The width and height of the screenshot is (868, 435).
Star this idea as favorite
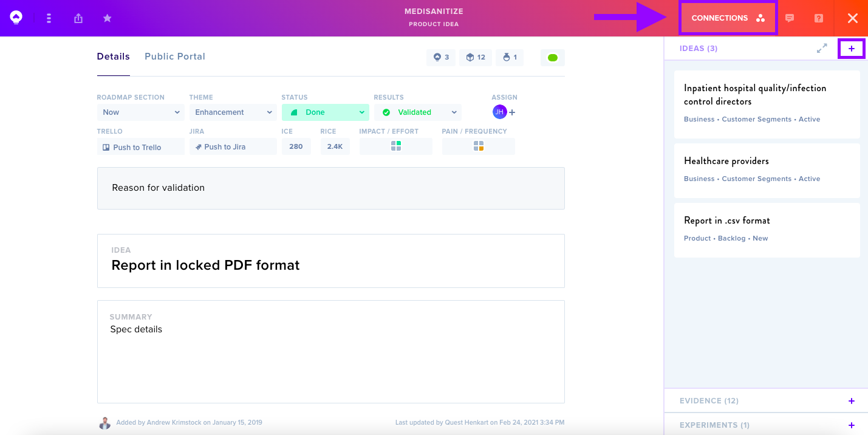coord(108,18)
